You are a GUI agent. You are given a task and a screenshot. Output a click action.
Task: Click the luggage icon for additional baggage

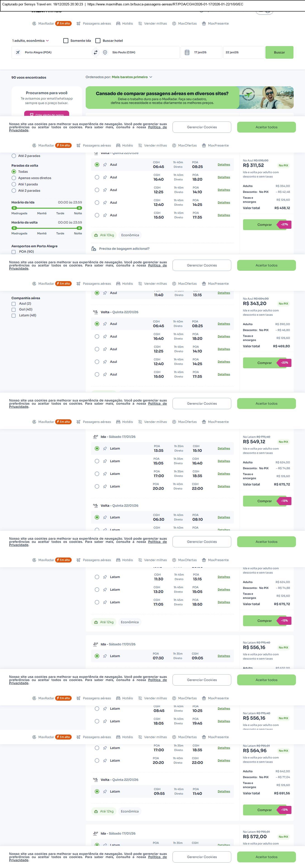[x=94, y=249]
